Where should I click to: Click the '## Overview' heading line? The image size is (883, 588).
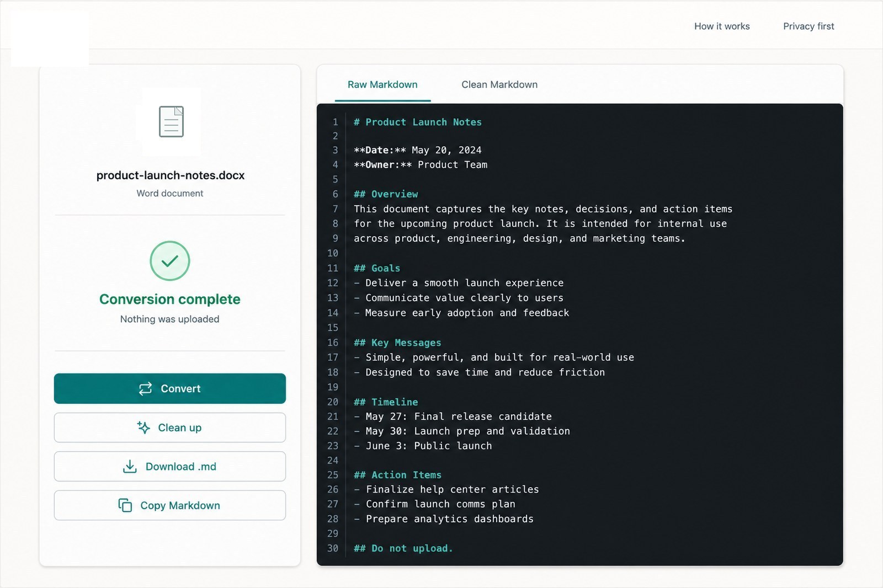click(x=386, y=194)
